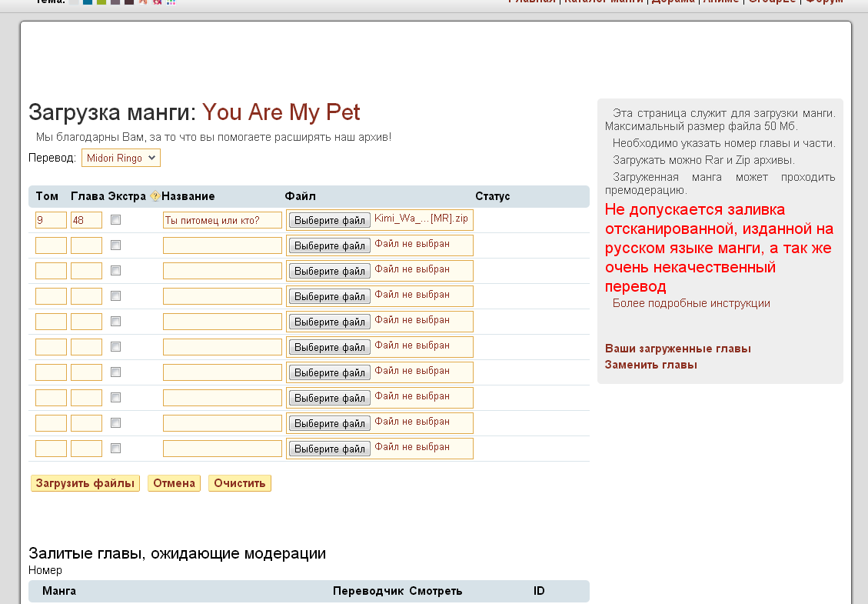Click the 'Переводчик' column header in moderation table

click(368, 591)
